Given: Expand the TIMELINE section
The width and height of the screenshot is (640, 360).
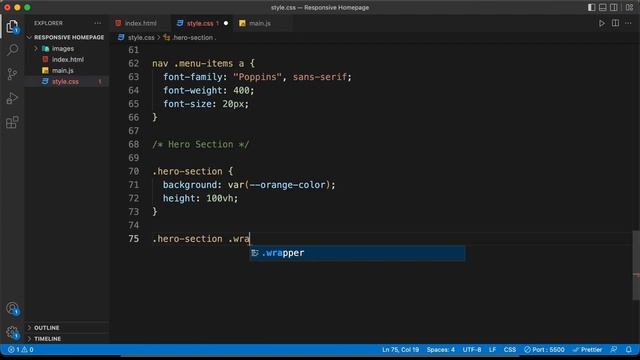Looking at the screenshot, I should [x=67, y=339].
